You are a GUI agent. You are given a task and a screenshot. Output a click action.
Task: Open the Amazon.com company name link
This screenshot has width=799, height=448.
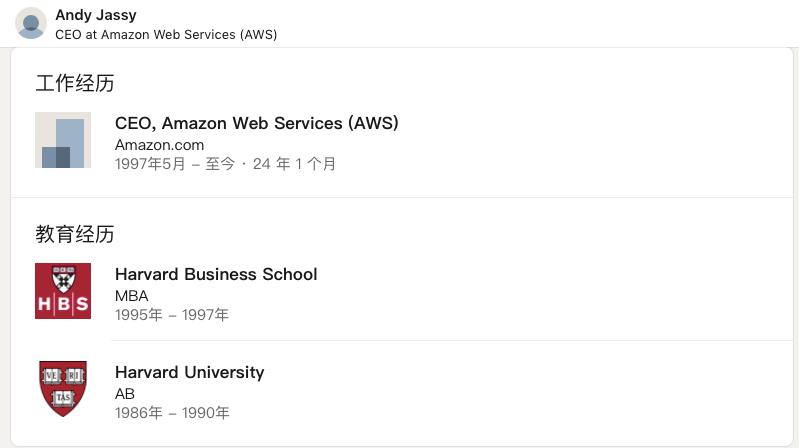(x=159, y=145)
